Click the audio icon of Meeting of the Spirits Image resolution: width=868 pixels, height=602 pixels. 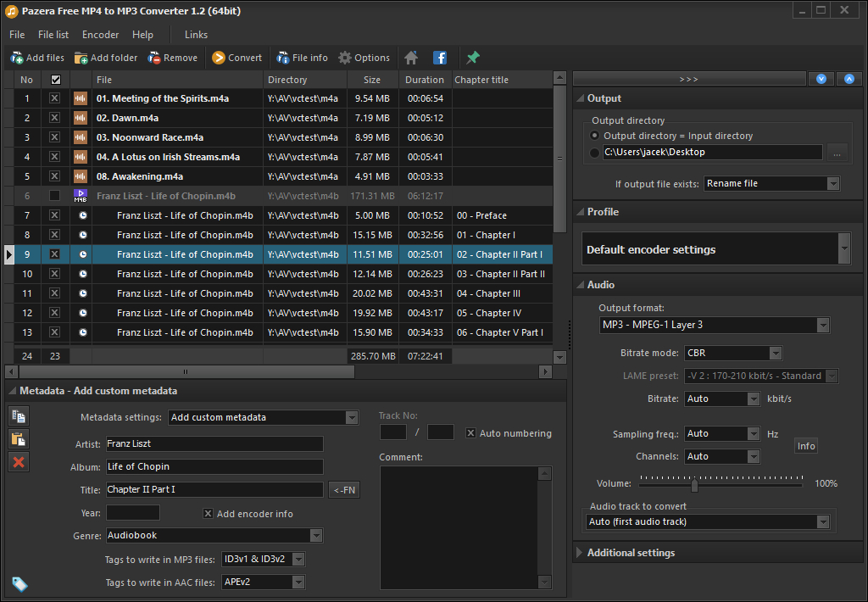click(x=81, y=98)
